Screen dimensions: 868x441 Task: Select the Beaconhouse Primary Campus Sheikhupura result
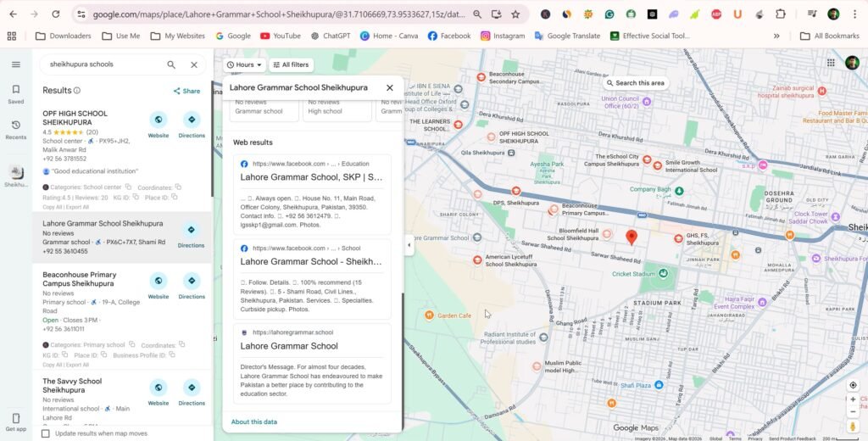point(80,279)
